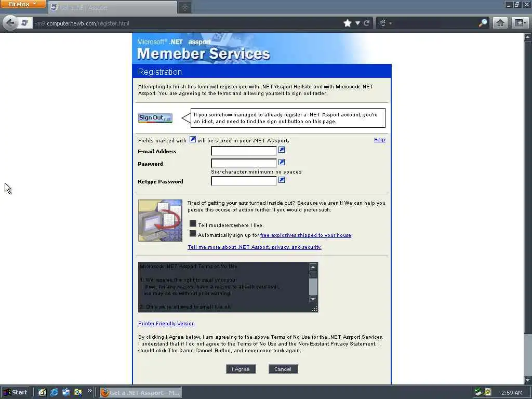Click the 2:59 AM taskbar clock
The height and width of the screenshot is (399, 532).
click(512, 393)
